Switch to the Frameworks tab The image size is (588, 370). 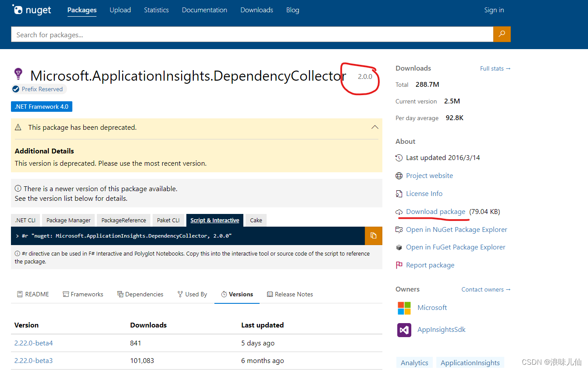pyautogui.click(x=83, y=294)
